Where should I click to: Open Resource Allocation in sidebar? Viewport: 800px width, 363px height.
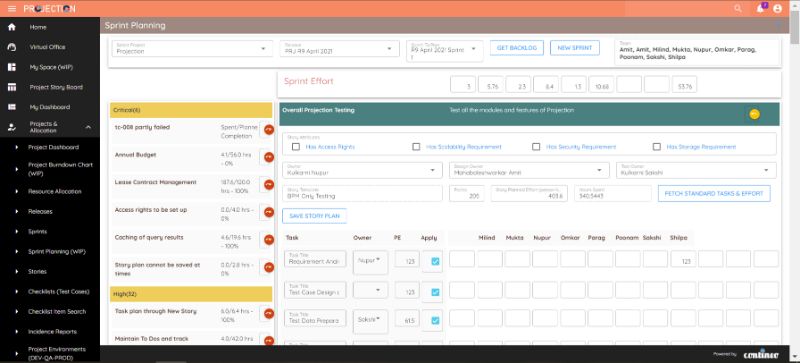(55, 191)
